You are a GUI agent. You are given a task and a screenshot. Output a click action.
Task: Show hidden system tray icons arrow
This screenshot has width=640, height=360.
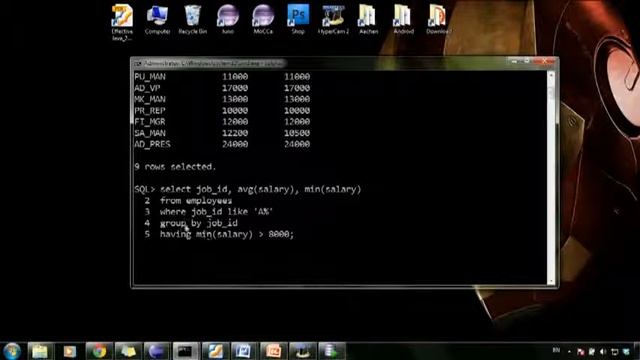tap(569, 351)
